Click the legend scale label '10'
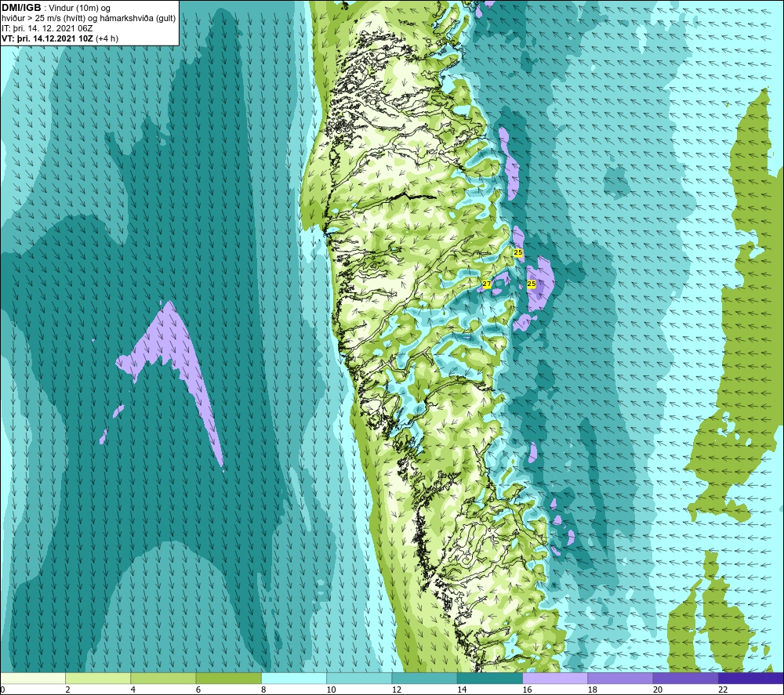 (x=331, y=690)
